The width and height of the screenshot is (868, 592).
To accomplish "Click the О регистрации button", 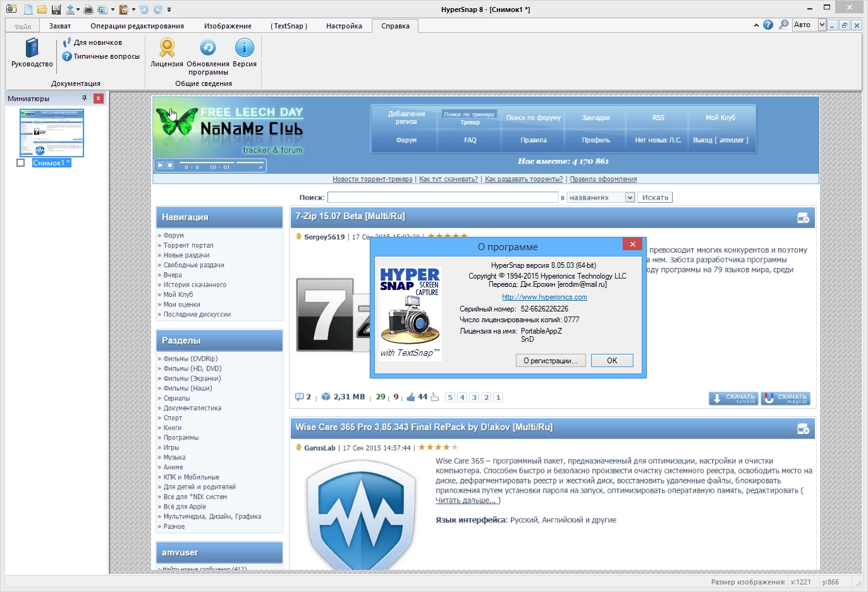I will coord(550,361).
